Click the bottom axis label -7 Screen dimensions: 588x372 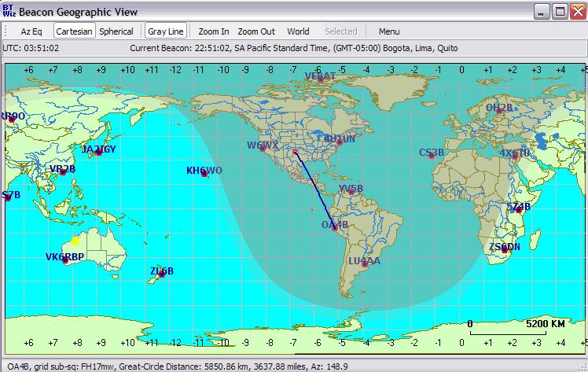(293, 342)
